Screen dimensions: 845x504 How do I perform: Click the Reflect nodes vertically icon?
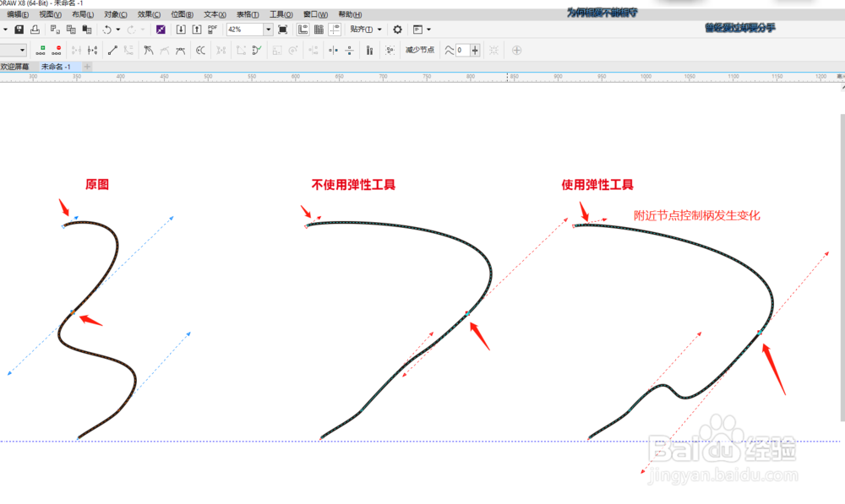[x=349, y=50]
